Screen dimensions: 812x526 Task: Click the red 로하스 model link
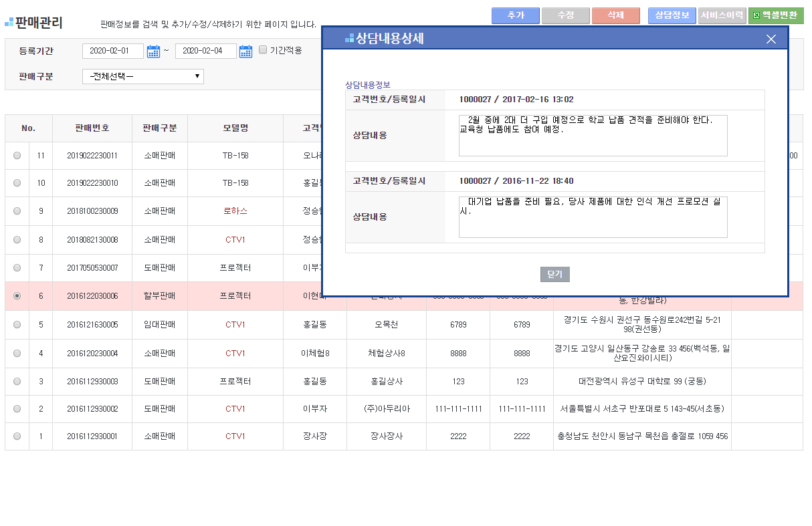tap(235, 211)
